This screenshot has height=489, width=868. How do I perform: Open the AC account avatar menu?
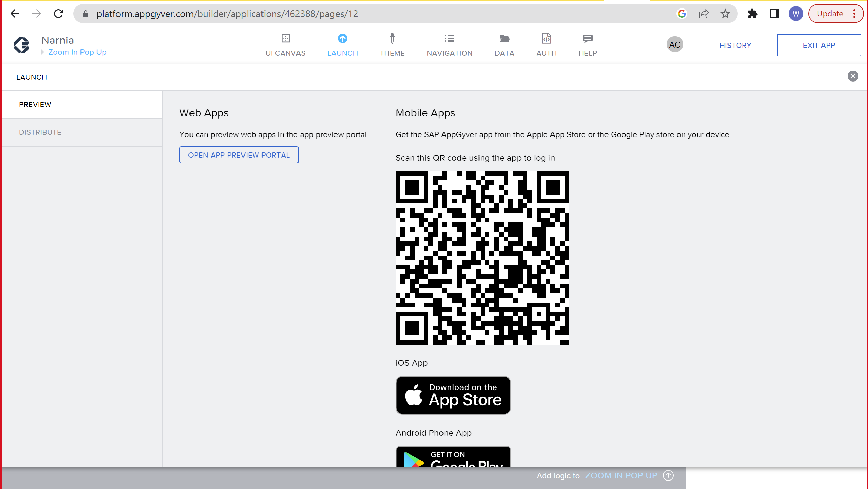coord(674,44)
